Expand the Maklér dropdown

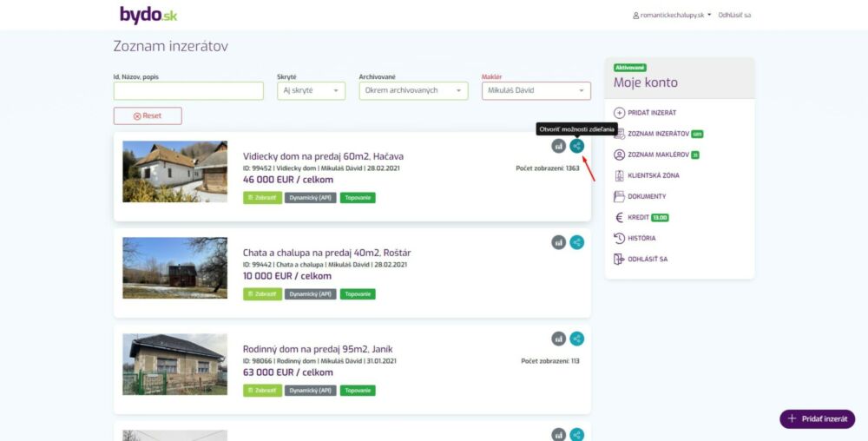click(x=536, y=90)
